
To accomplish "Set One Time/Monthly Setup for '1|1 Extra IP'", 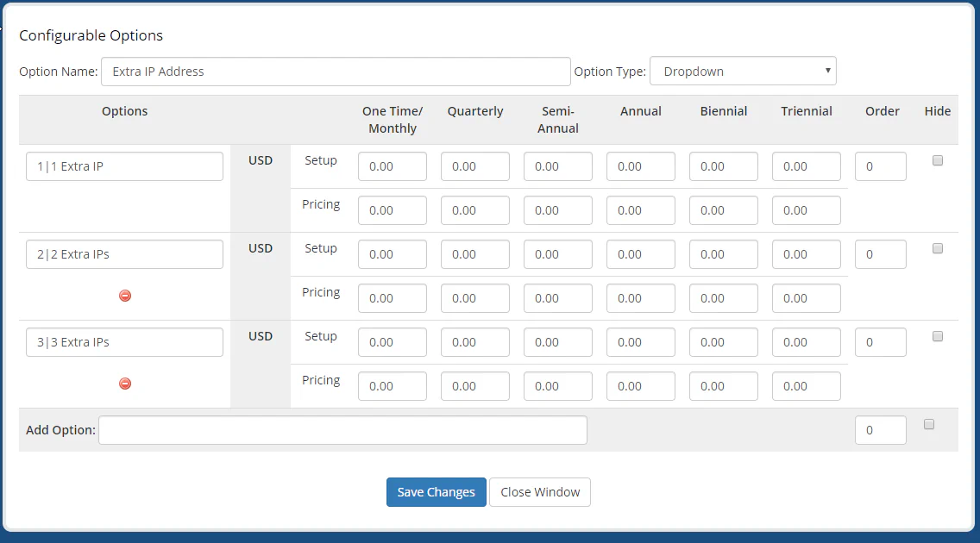I will pyautogui.click(x=393, y=166).
